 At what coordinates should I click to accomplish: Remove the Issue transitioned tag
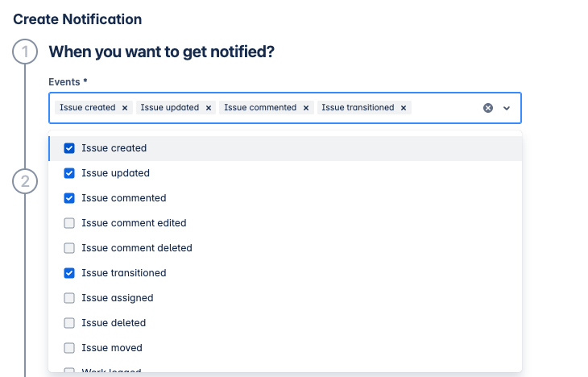click(404, 108)
